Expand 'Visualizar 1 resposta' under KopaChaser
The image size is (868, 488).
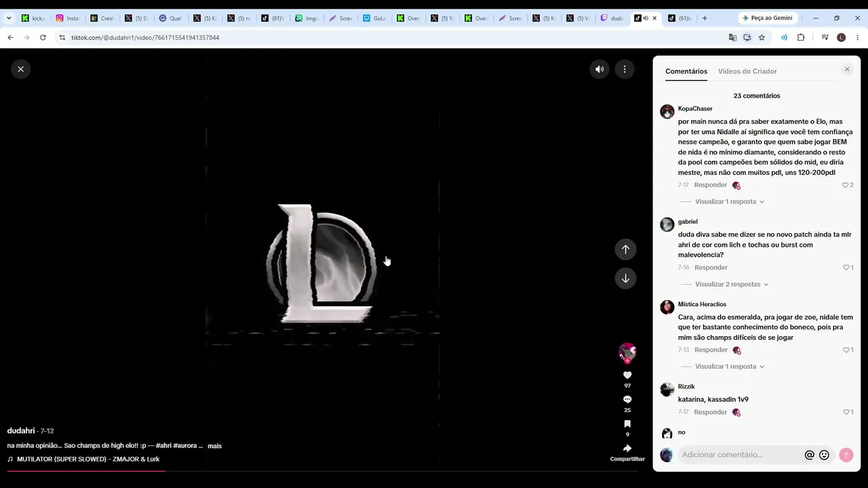click(x=729, y=201)
